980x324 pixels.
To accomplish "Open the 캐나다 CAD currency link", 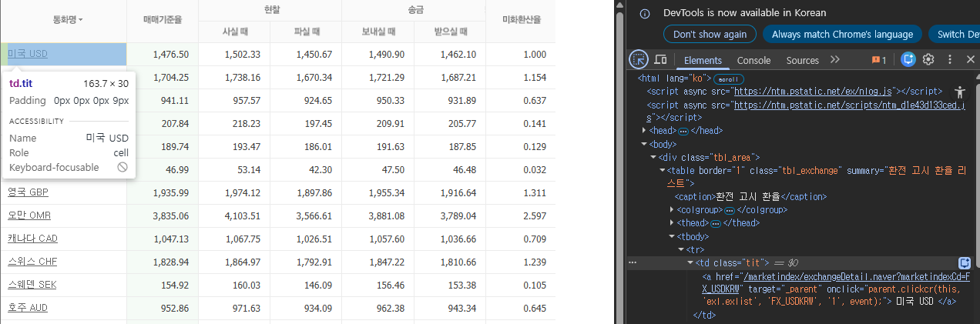I will tap(33, 239).
